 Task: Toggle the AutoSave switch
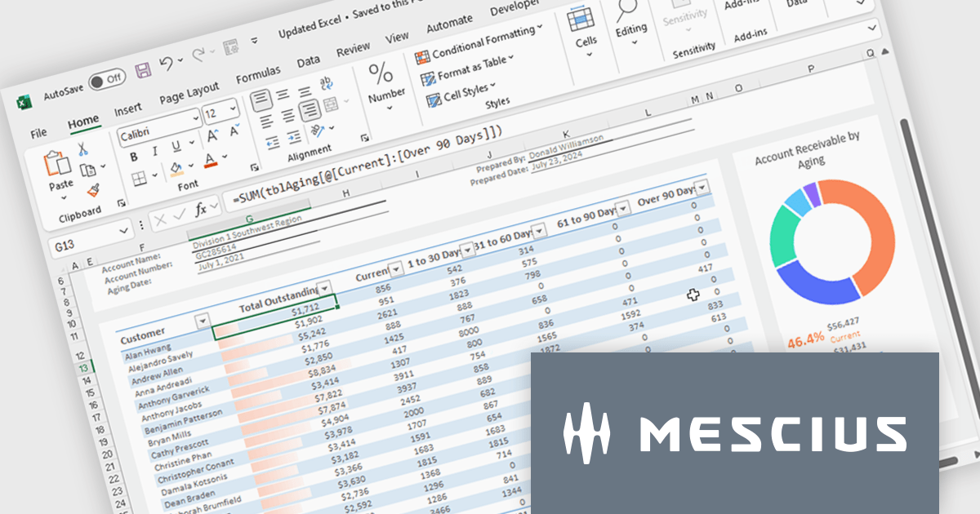(x=106, y=79)
